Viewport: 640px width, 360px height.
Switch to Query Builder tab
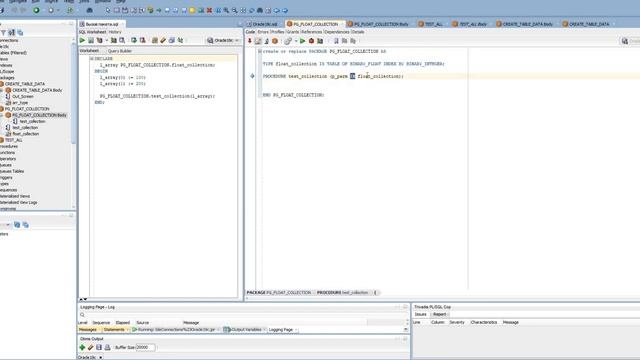point(120,51)
